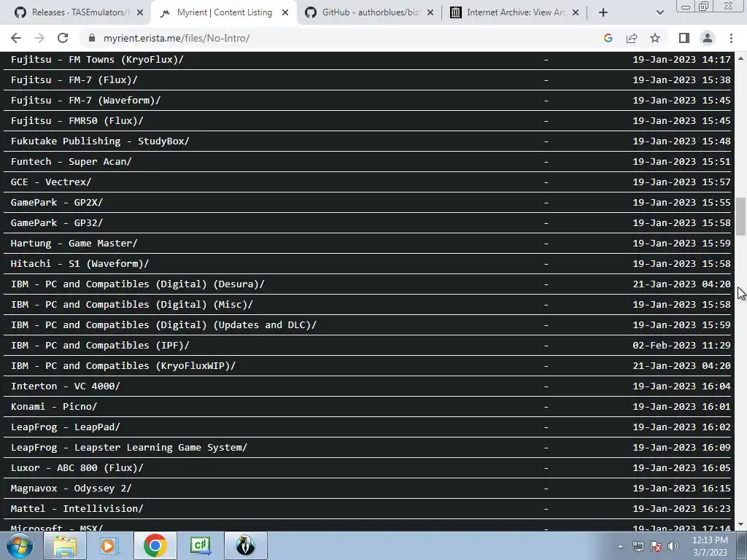Open browser side panel
This screenshot has height=560, width=747.
(x=684, y=38)
